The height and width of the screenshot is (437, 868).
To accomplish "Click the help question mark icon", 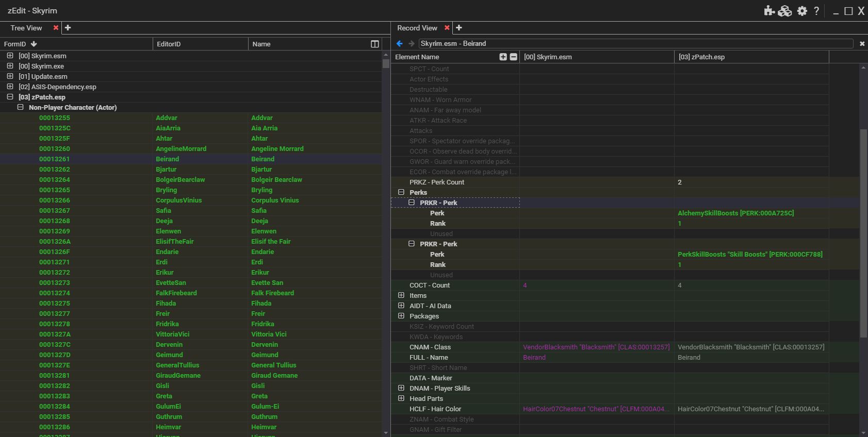I will 816,11.
